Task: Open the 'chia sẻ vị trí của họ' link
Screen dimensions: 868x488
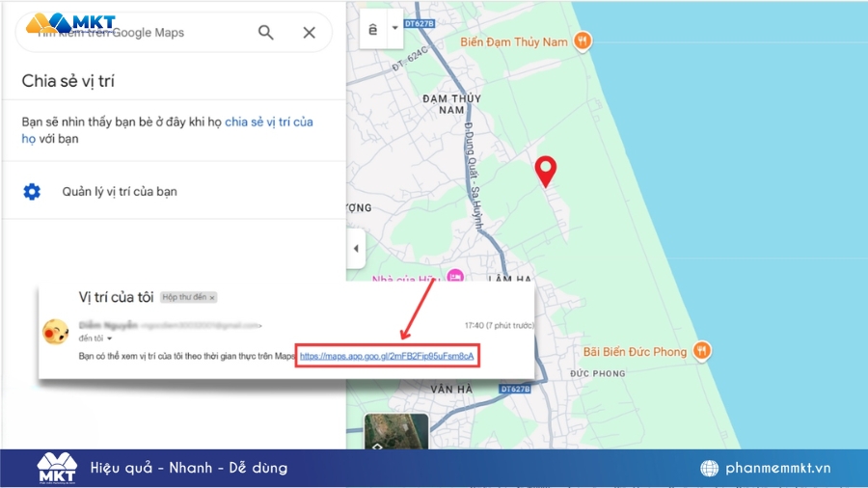Action: (x=167, y=130)
